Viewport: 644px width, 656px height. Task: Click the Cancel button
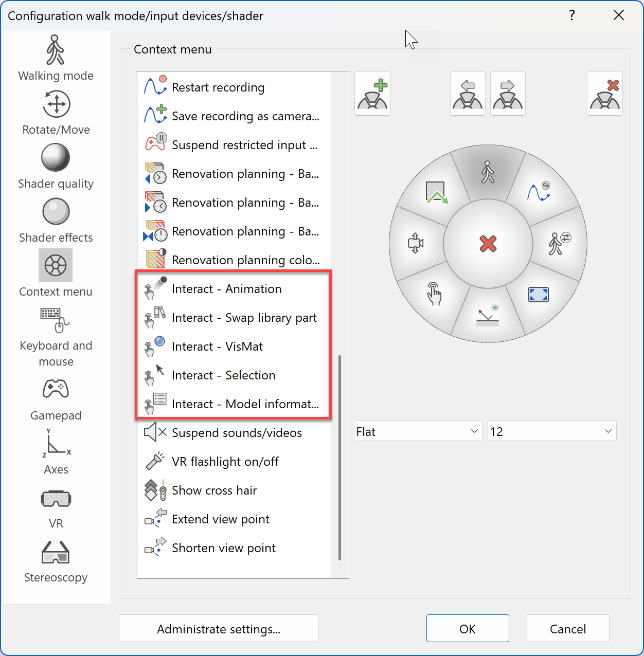[x=568, y=629]
